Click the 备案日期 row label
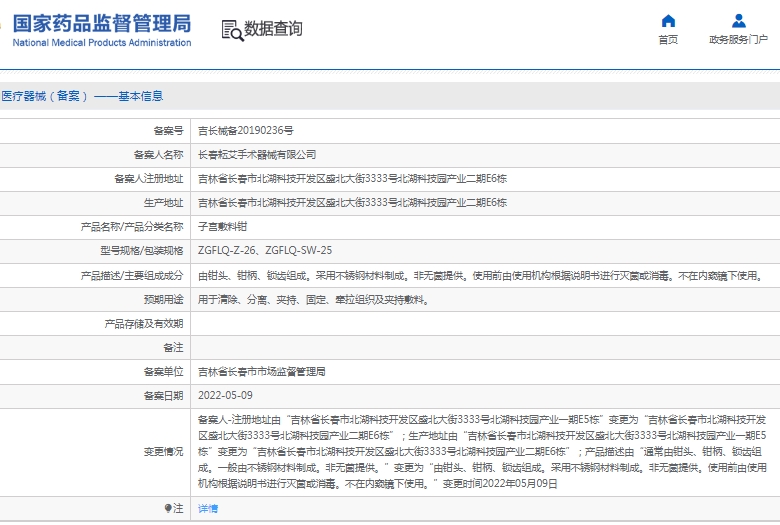Screen dimensions: 780x525 point(163,396)
